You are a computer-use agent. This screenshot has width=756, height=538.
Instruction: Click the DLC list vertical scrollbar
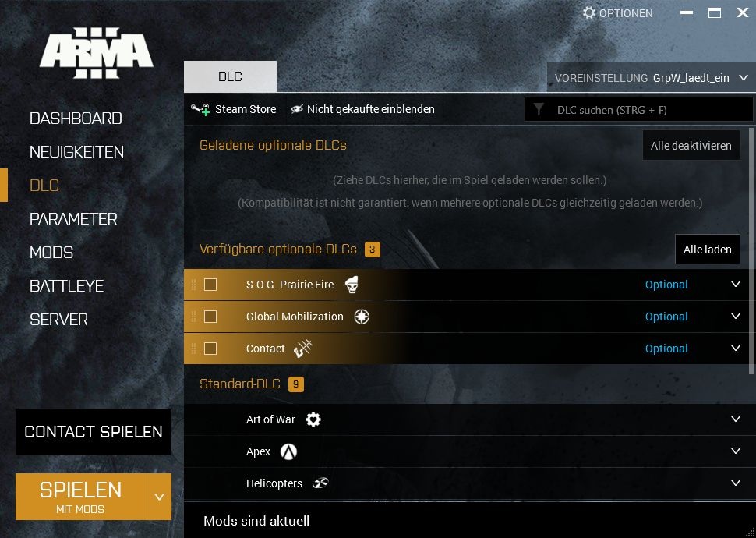tap(751, 251)
